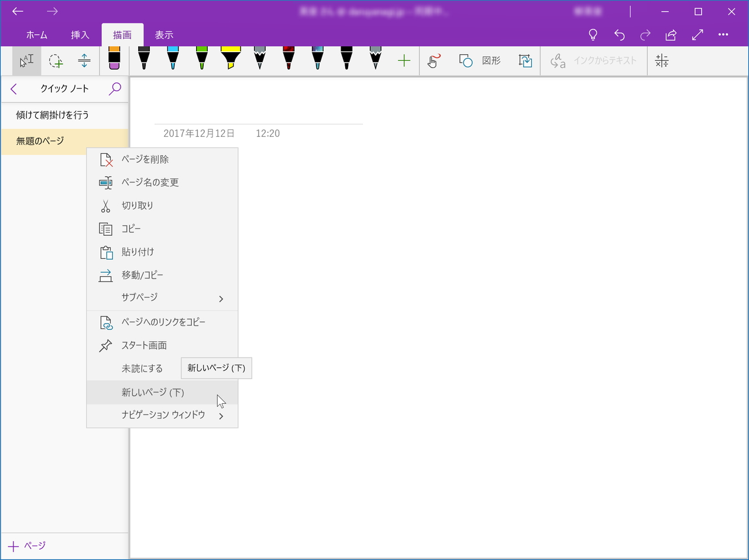The width and height of the screenshot is (749, 560).
Task: Switch to the ホーム tab
Action: pos(37,35)
